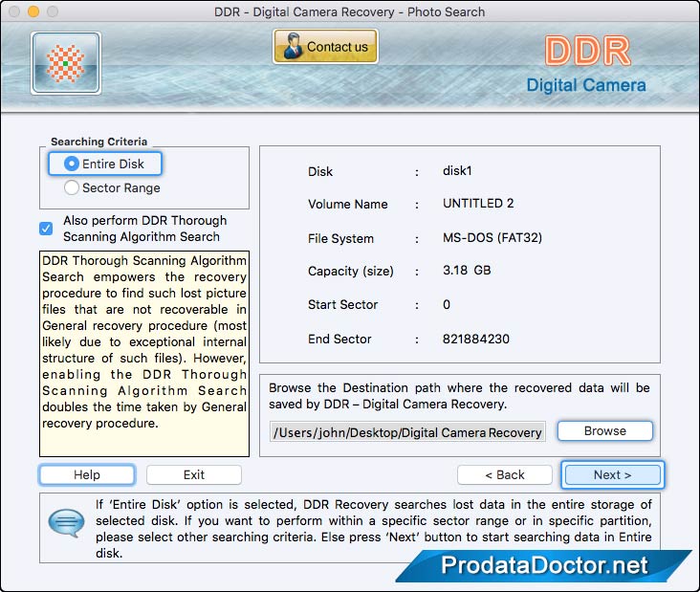Go back with the < Back button
Screen dimensions: 700x592
point(505,474)
